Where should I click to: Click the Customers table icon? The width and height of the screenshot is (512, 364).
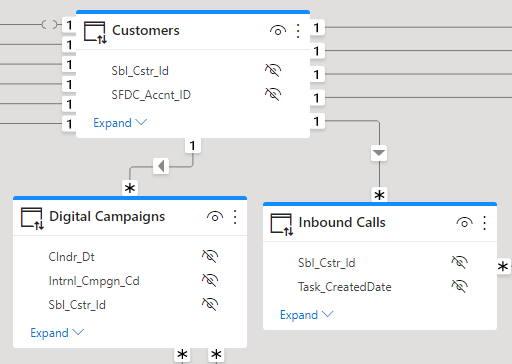click(x=95, y=33)
